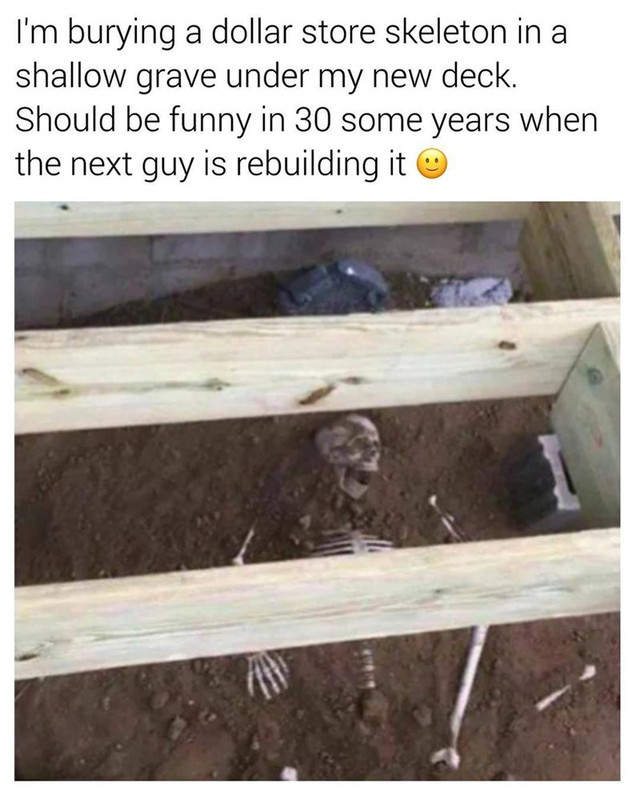Click the light gray rock by the top post
The height and width of the screenshot is (800, 640).
[471, 292]
